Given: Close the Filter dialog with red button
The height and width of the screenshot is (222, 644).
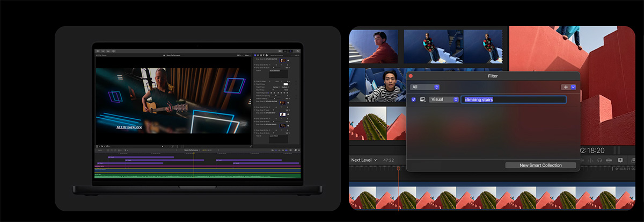Looking at the screenshot, I should pyautogui.click(x=411, y=76).
